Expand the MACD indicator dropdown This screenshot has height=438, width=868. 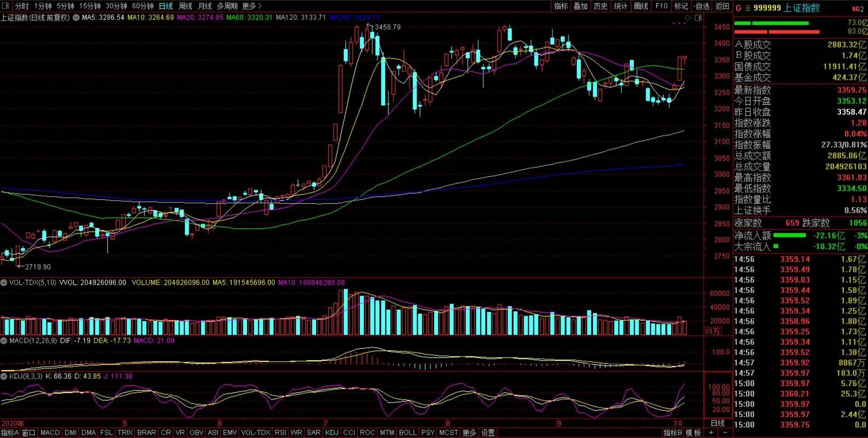pyautogui.click(x=4, y=340)
